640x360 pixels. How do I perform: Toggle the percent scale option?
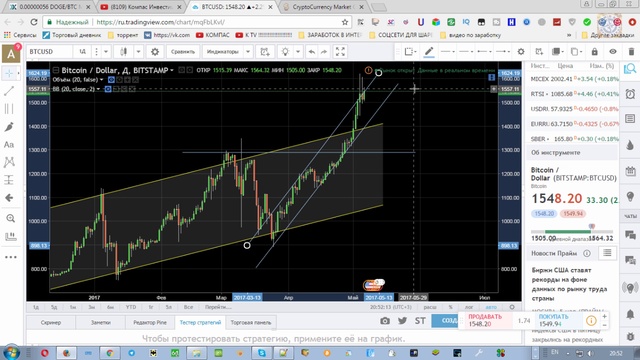(451, 307)
